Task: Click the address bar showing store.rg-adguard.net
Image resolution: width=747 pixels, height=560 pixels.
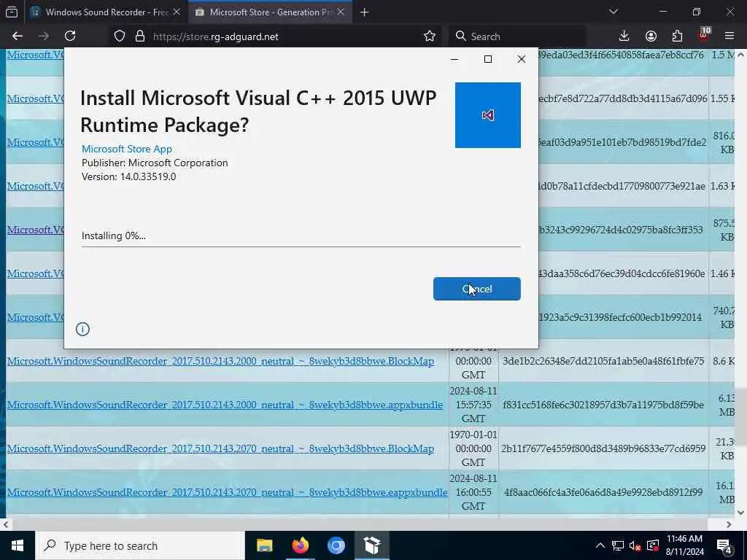Action: tap(276, 36)
